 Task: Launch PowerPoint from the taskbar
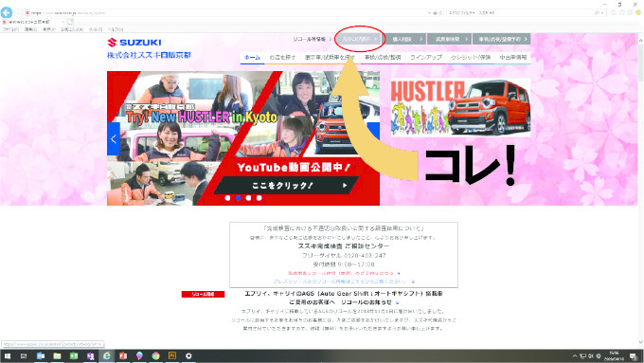click(123, 356)
